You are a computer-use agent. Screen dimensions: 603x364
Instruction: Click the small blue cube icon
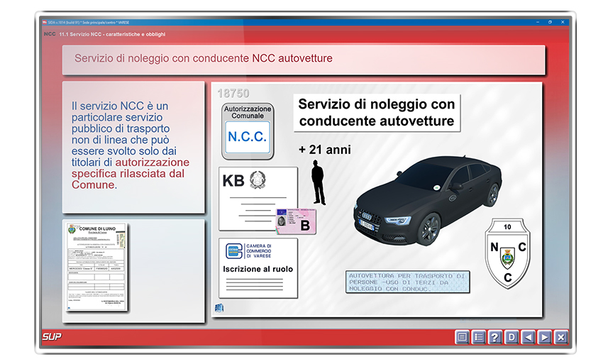pyautogui.click(x=219, y=307)
